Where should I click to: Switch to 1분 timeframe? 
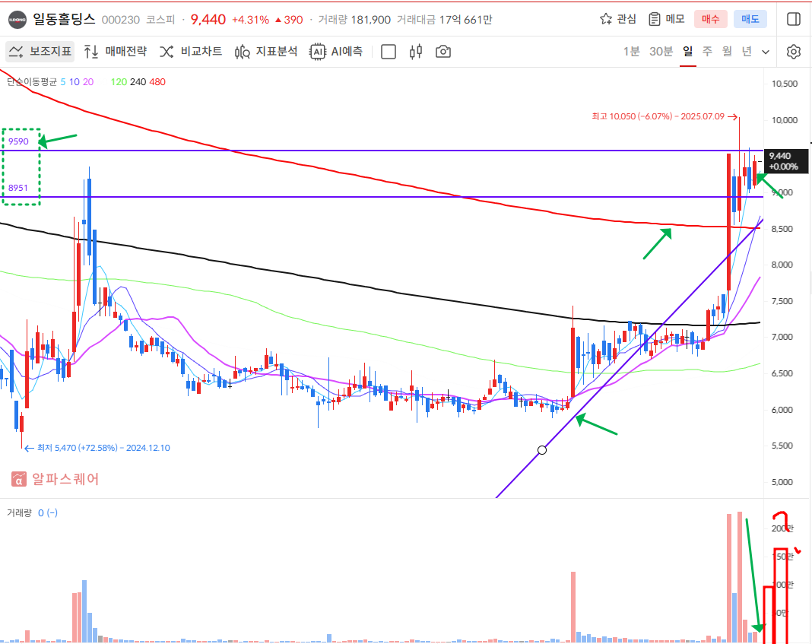click(x=631, y=51)
